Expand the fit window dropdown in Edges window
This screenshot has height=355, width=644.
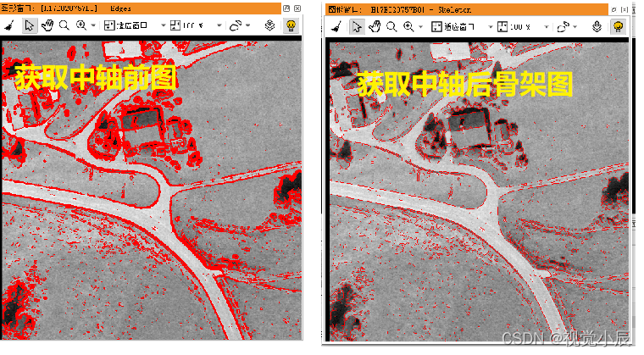tap(163, 25)
